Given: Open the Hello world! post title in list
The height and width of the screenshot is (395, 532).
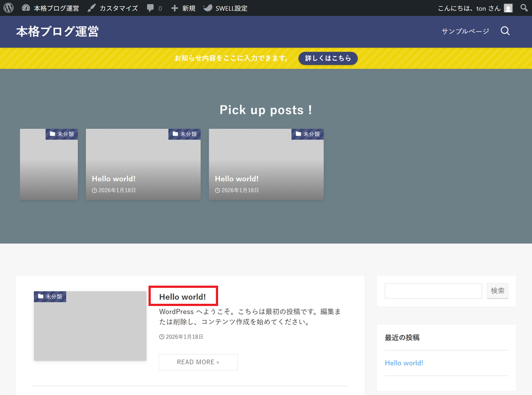Looking at the screenshot, I should pos(183,297).
